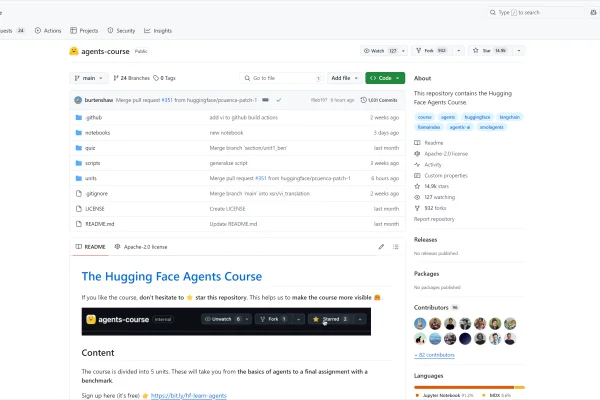Switch to the README tab
Viewport: 600px width, 400px height.
(x=90, y=247)
